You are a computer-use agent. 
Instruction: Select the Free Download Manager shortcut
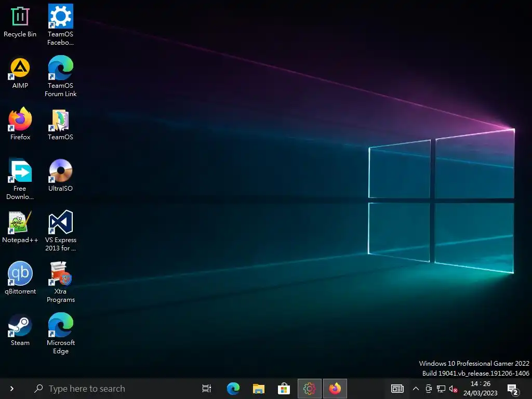click(x=20, y=179)
